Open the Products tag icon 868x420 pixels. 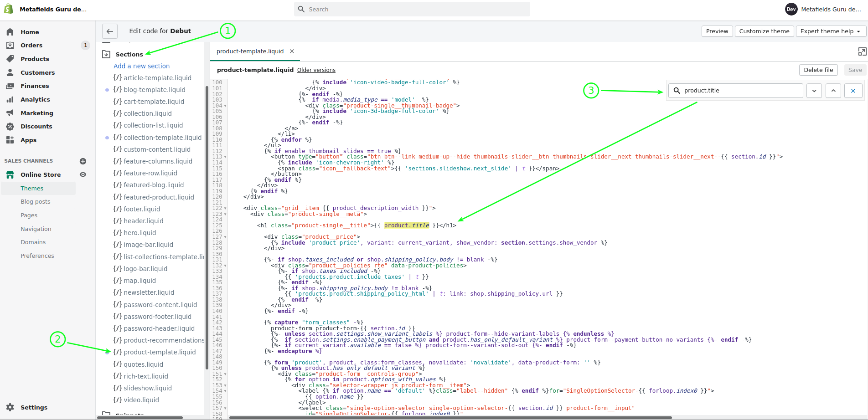tap(10, 59)
